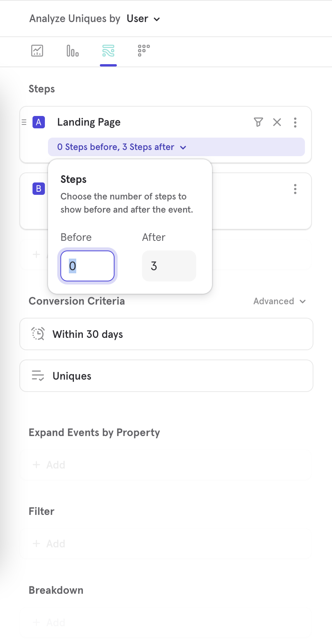332x644 pixels.
Task: Select the drag handle beside Landing Page
Action: (x=24, y=122)
